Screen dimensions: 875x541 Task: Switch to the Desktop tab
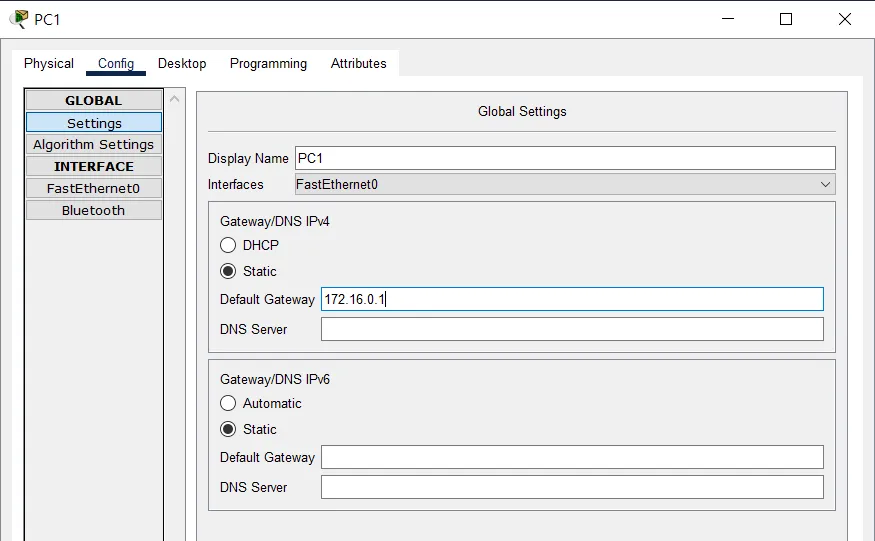tap(182, 64)
